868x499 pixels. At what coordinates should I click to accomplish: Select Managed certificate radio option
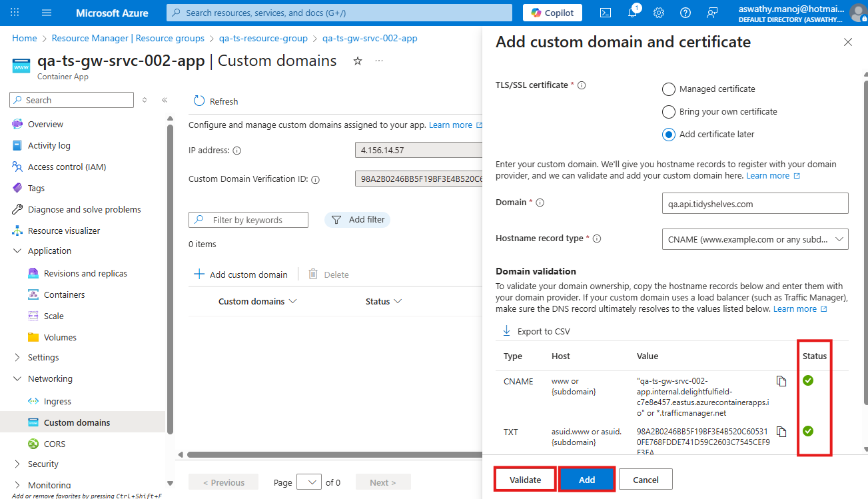[669, 89]
